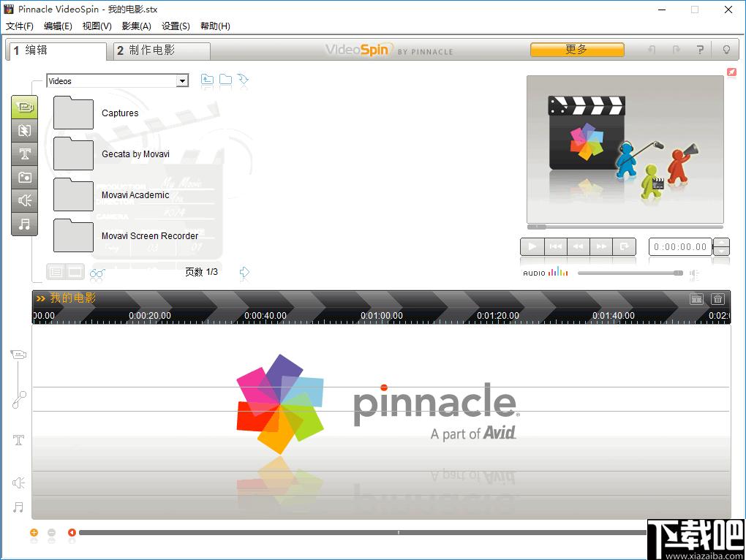Screen dimensions: 746x560
Task: Click the preview window thumbnail
Action: 625,149
